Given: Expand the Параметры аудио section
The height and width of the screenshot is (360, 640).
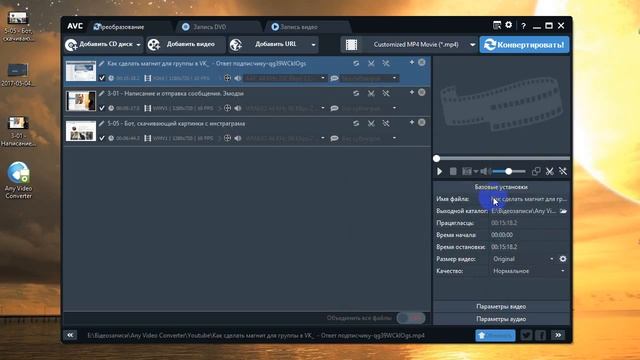Looking at the screenshot, I should (x=501, y=319).
